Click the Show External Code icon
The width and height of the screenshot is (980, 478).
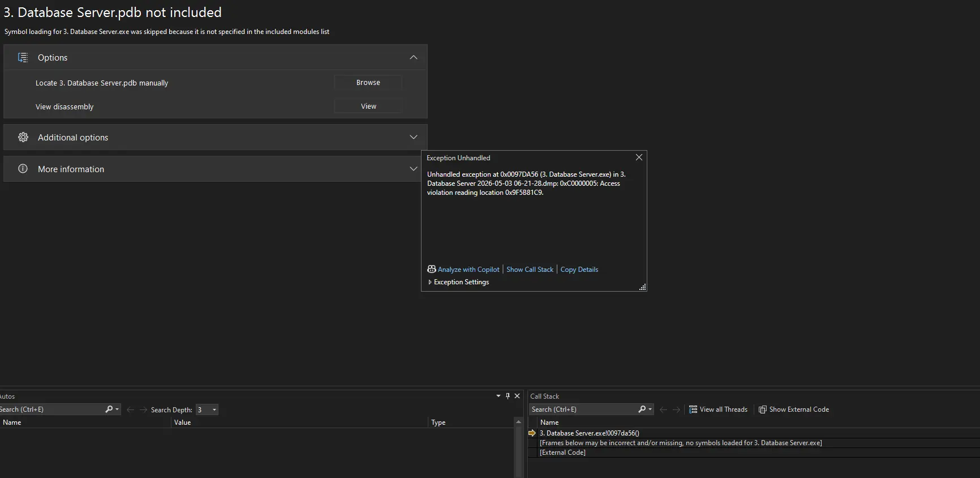pos(762,409)
